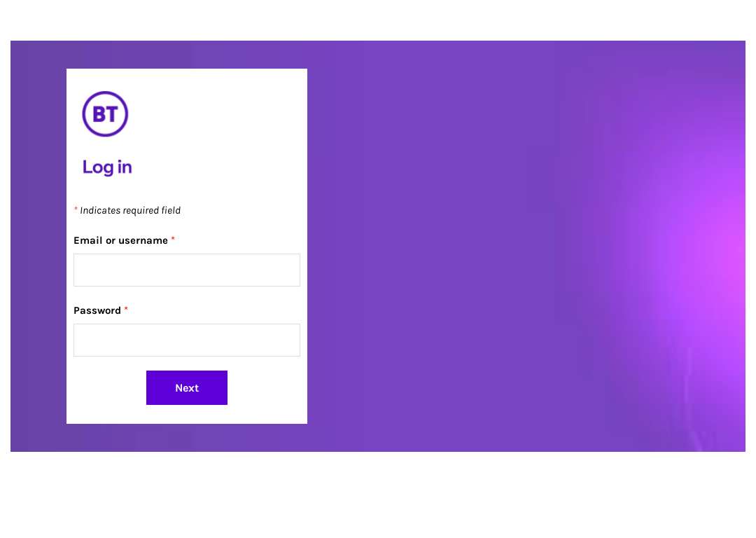Click red asterisk before Indicates required field

click(x=76, y=209)
